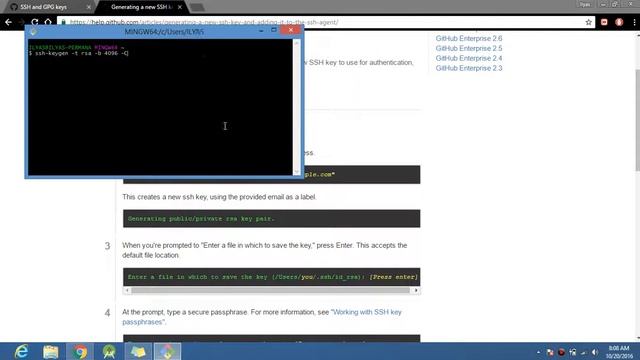Click the code block horizontal scrollbar
This screenshot has height=360, width=640.
click(x=271, y=290)
